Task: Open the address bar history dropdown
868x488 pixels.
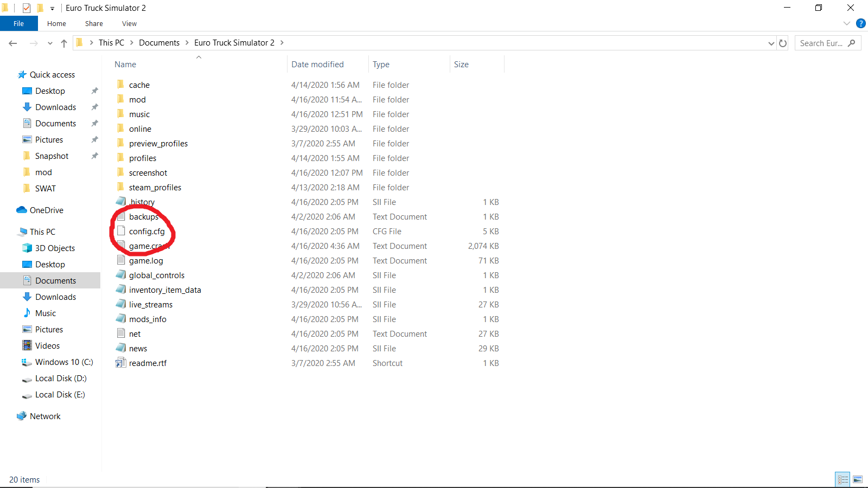Action: [771, 43]
